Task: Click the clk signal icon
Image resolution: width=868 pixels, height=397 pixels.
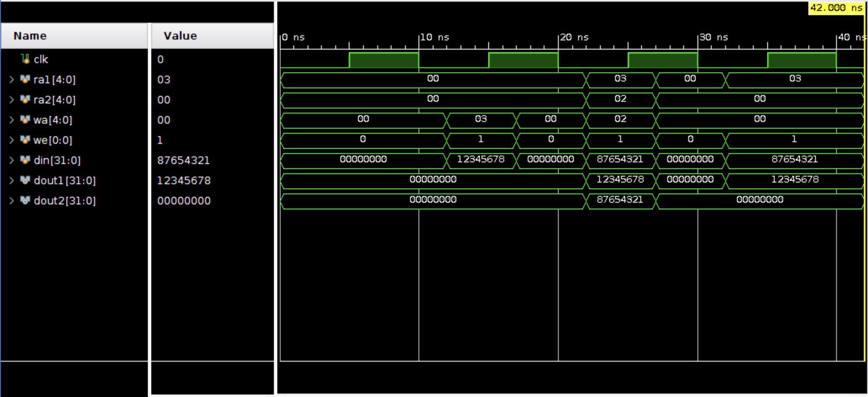Action: click(25, 59)
